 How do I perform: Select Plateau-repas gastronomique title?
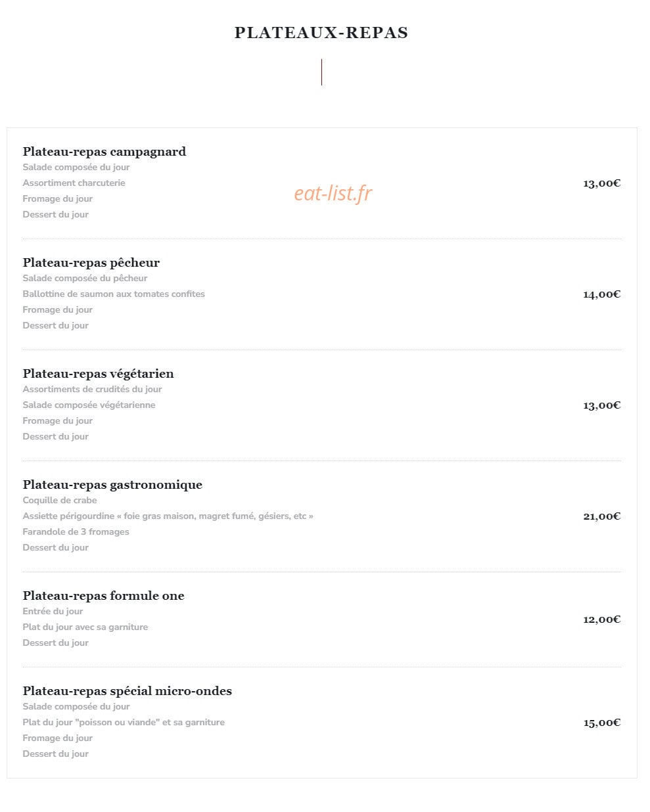112,485
